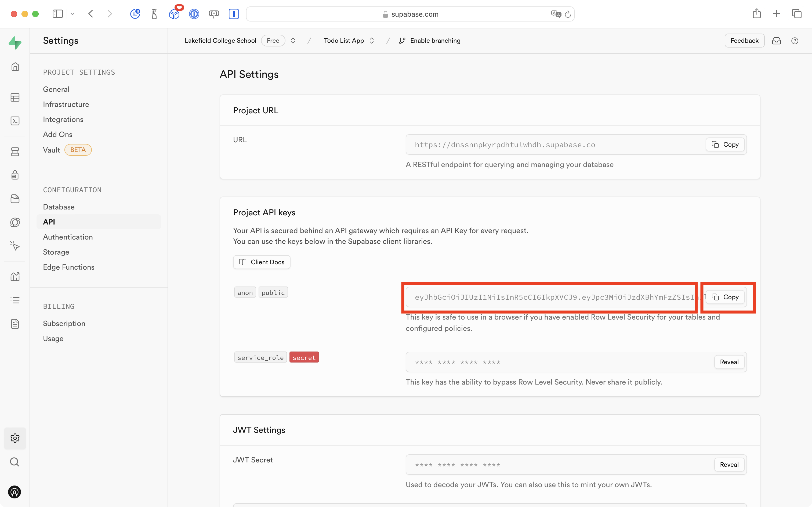The height and width of the screenshot is (507, 812).
Task: Open the SQL Editor icon
Action: click(x=15, y=121)
